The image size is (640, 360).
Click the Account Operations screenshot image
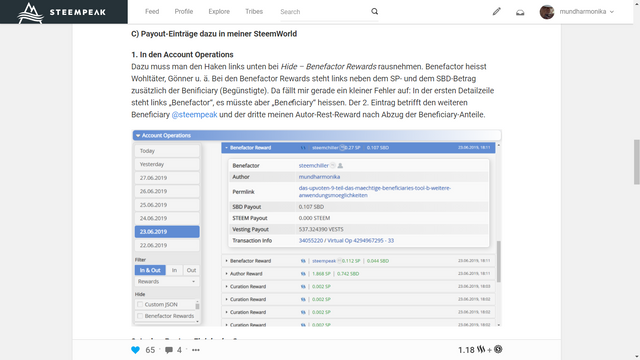tap(316, 228)
